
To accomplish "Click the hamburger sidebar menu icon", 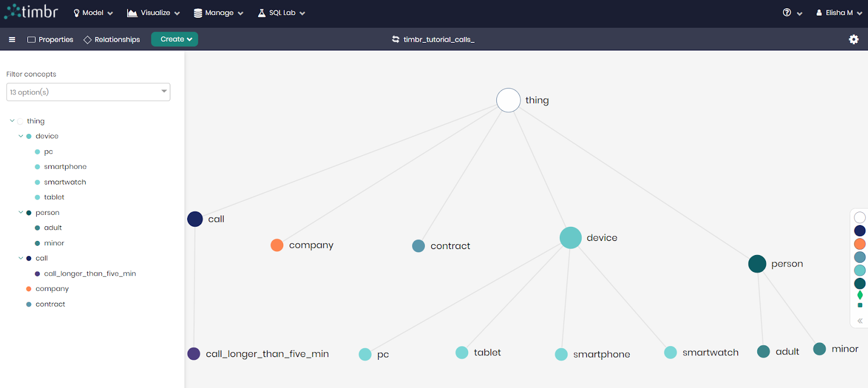I will 12,40.
